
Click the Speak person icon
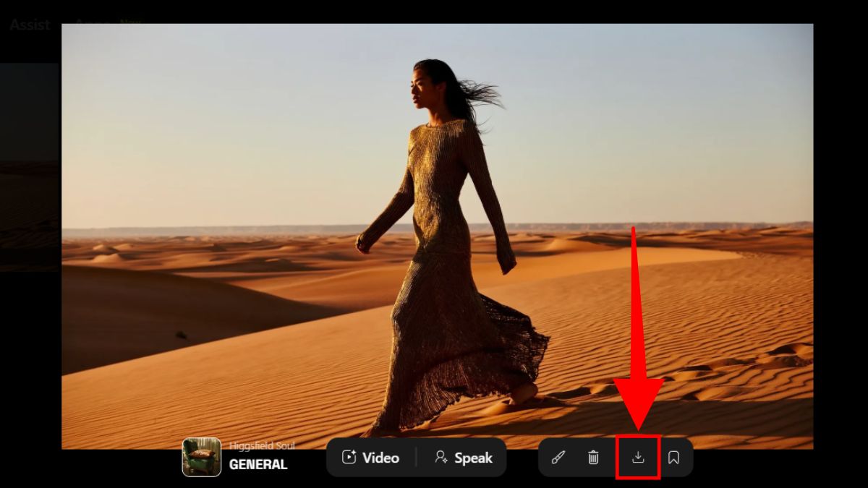click(441, 458)
